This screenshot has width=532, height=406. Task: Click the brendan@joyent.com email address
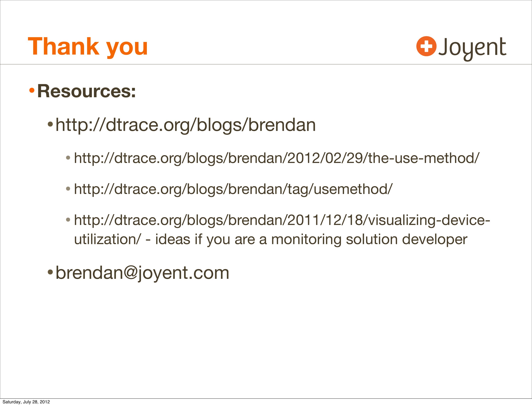point(142,273)
